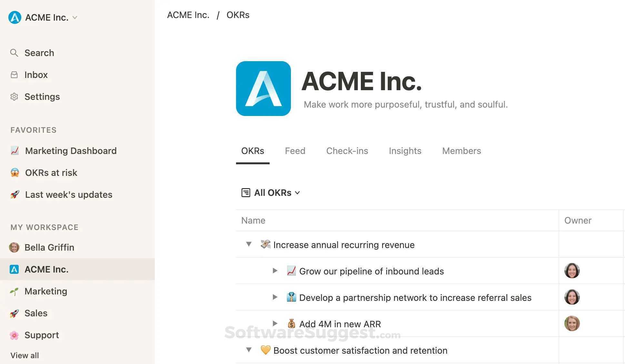The height and width of the screenshot is (364, 625).
Task: Click the Search magnifier icon
Action: click(14, 53)
